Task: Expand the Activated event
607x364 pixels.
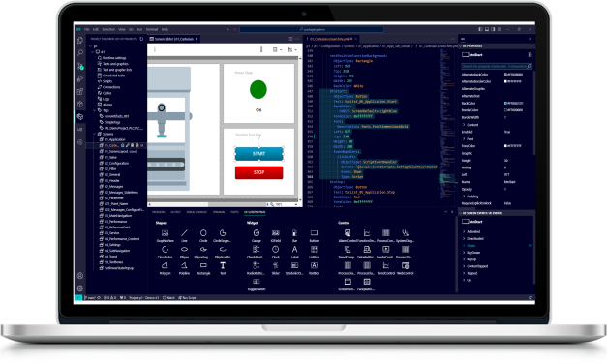Action: [x=464, y=232]
